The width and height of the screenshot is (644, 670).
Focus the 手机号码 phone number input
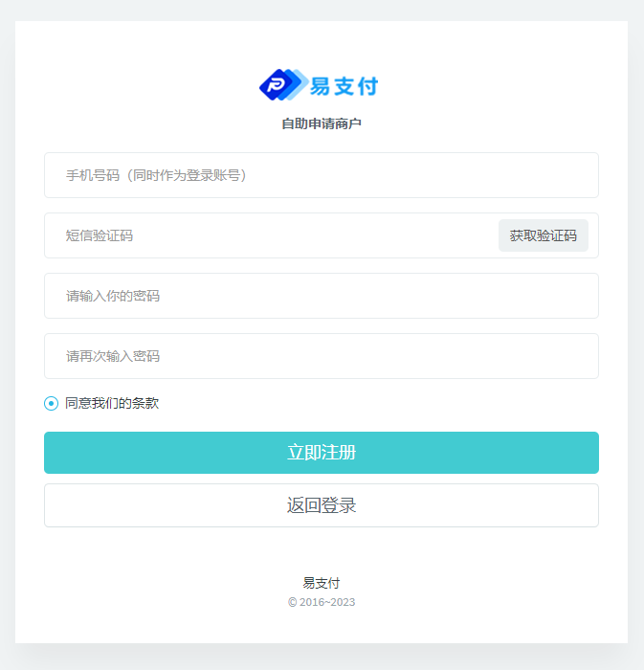[321, 175]
